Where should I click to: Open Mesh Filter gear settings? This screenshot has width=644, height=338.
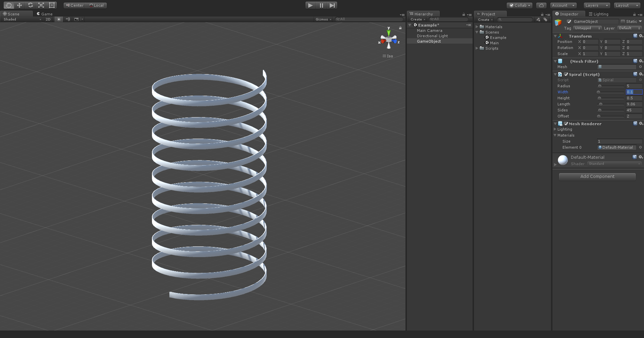point(641,61)
